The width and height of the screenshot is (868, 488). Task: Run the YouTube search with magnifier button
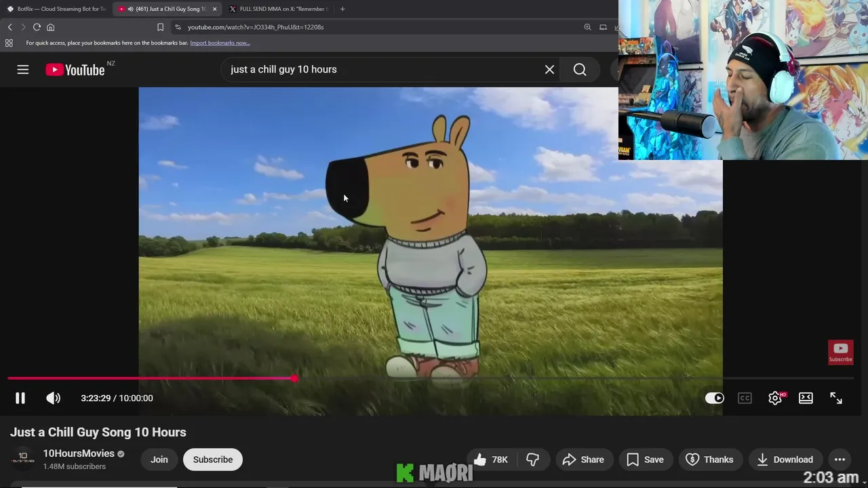pos(580,69)
